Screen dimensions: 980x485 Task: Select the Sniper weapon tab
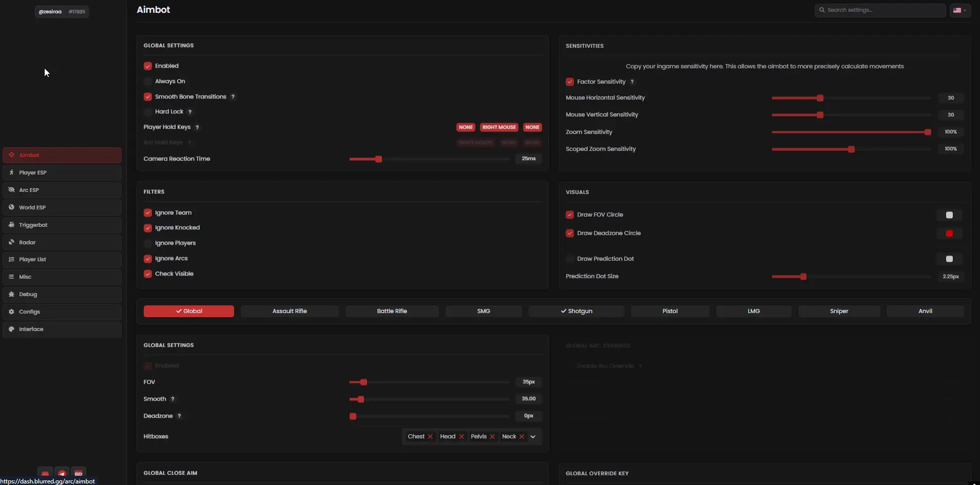[839, 311]
